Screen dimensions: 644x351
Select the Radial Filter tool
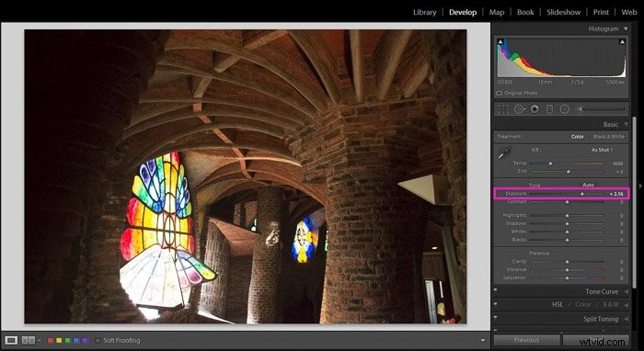[565, 109]
